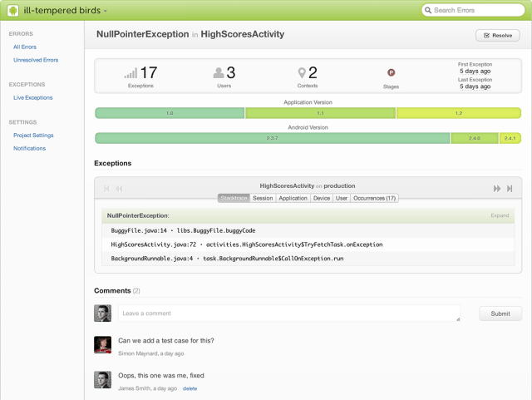Viewport: 532px width, 400px height.
Task: Select the 1.2 application version bar segment
Action: [x=458, y=113]
